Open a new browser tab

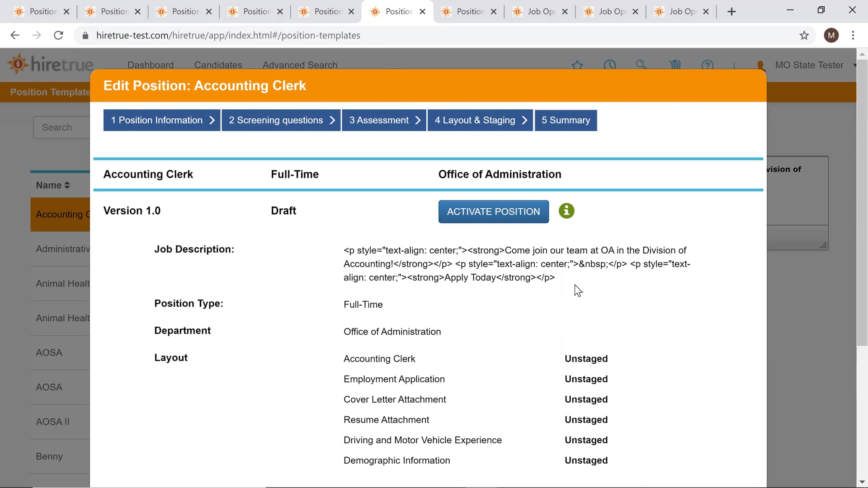[731, 12]
